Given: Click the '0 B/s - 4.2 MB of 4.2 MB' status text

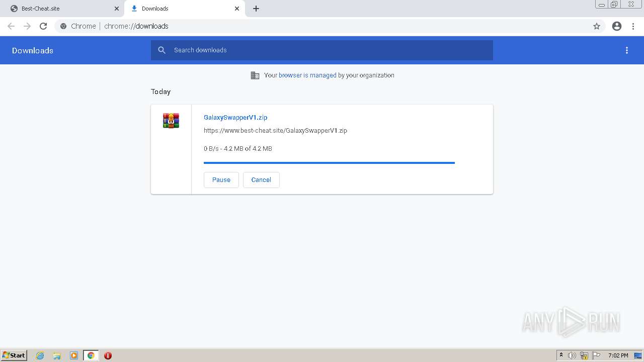Looking at the screenshot, I should (238, 148).
